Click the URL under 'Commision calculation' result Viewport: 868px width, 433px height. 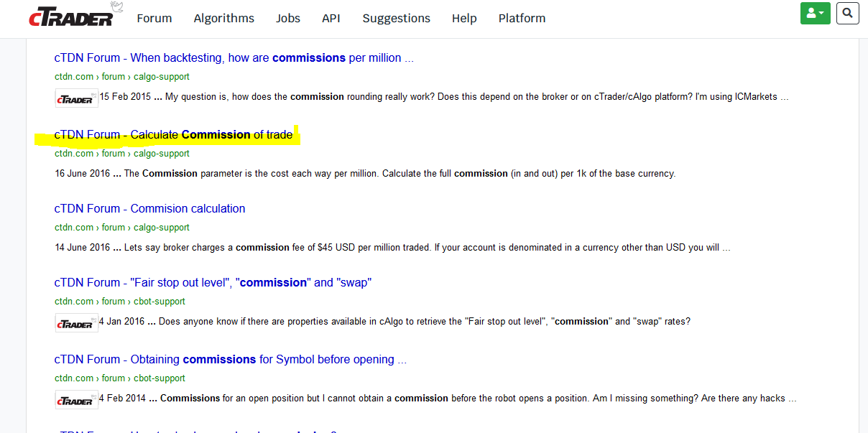tap(122, 228)
